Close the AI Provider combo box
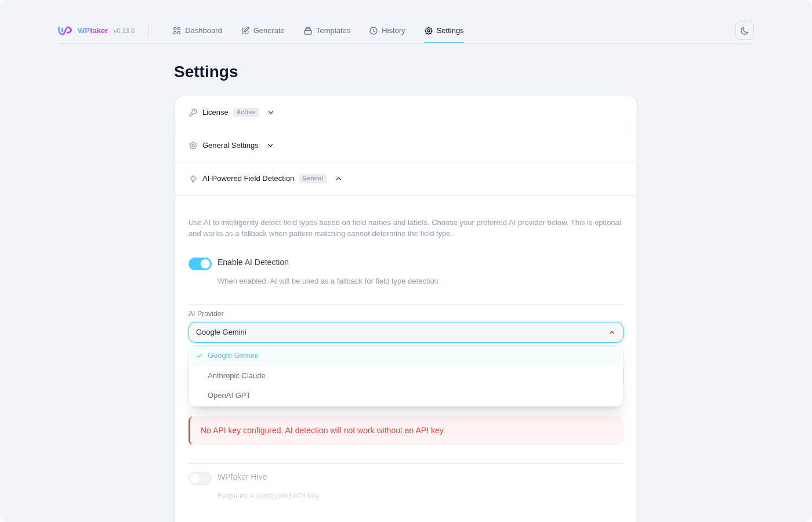The width and height of the screenshot is (812, 522). tap(611, 332)
